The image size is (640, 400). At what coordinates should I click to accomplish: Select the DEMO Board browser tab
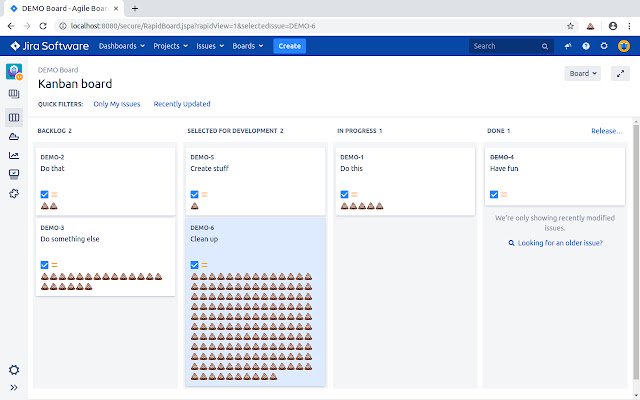click(64, 9)
